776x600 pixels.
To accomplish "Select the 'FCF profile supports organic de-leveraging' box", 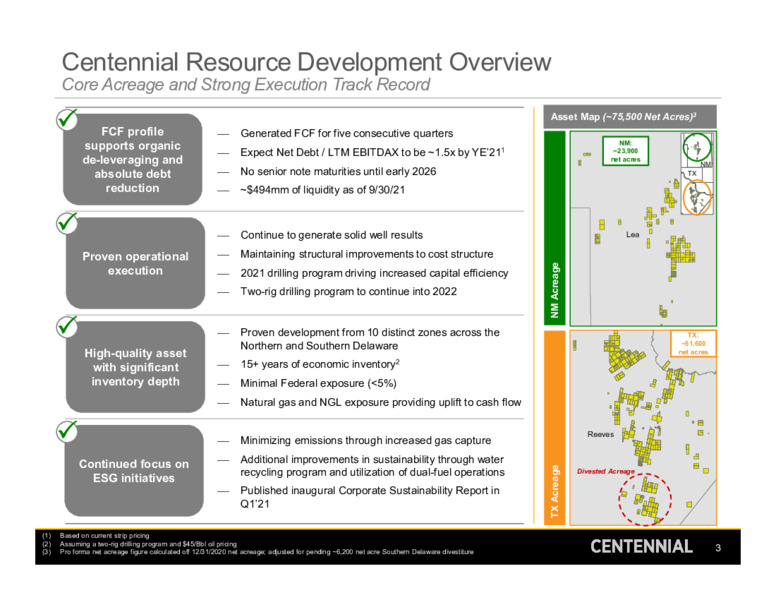I will tap(133, 159).
